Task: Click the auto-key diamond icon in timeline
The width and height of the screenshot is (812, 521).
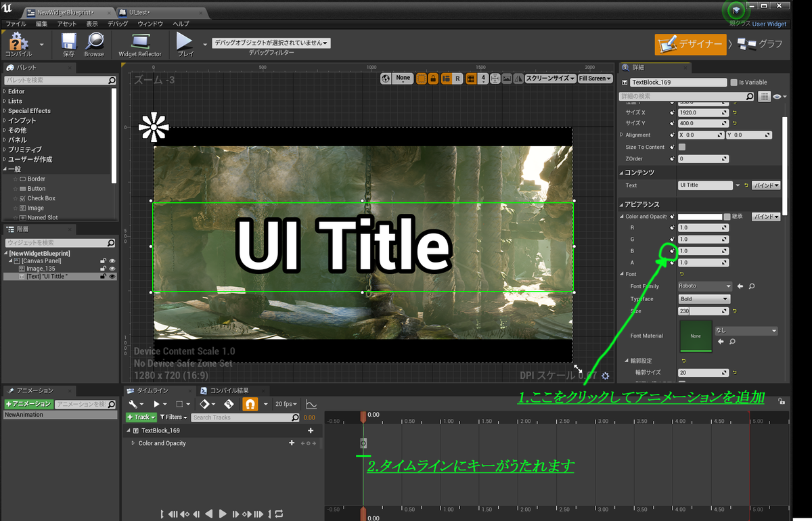Action: [229, 404]
